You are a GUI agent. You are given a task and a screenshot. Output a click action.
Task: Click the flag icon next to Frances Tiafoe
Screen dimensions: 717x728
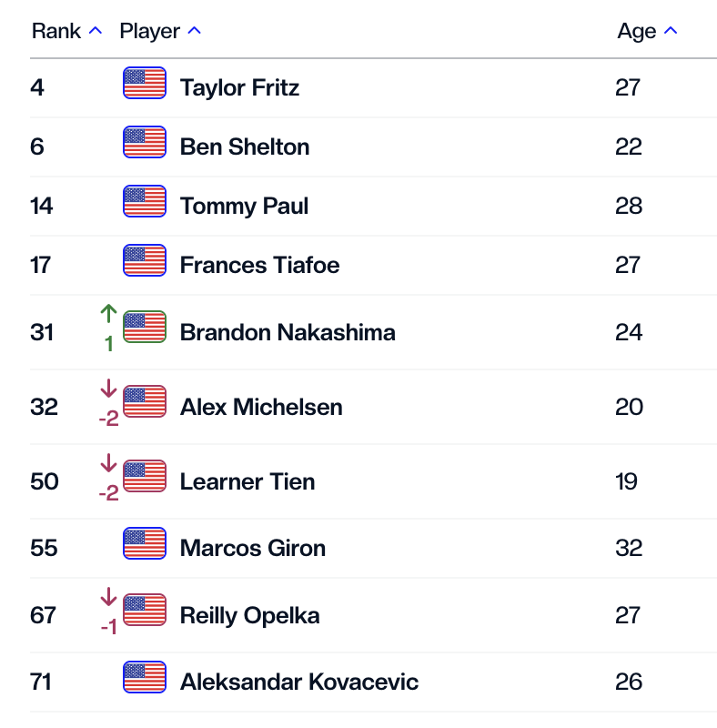(x=144, y=261)
